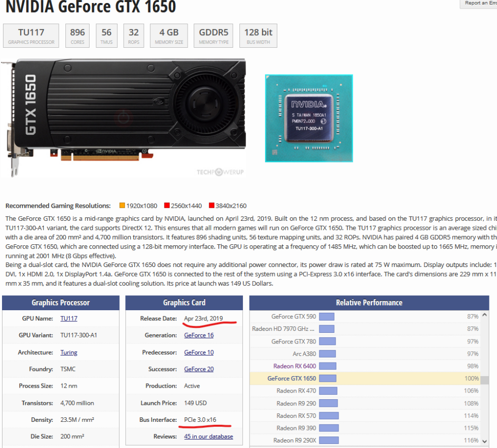497x448 pixels.
Task: Select Radeon R9 290 performance entry
Action: pos(365,403)
